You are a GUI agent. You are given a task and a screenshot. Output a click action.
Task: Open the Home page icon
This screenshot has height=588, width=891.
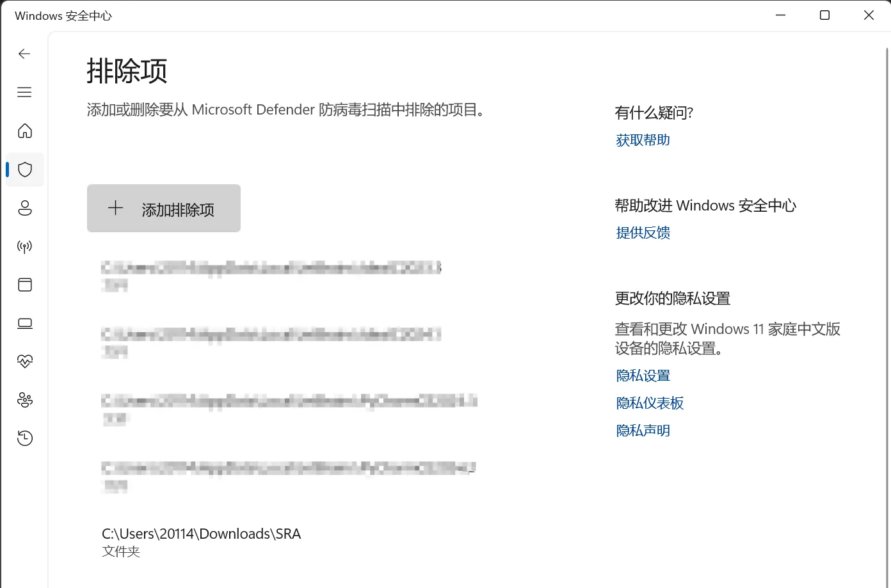[x=25, y=131]
